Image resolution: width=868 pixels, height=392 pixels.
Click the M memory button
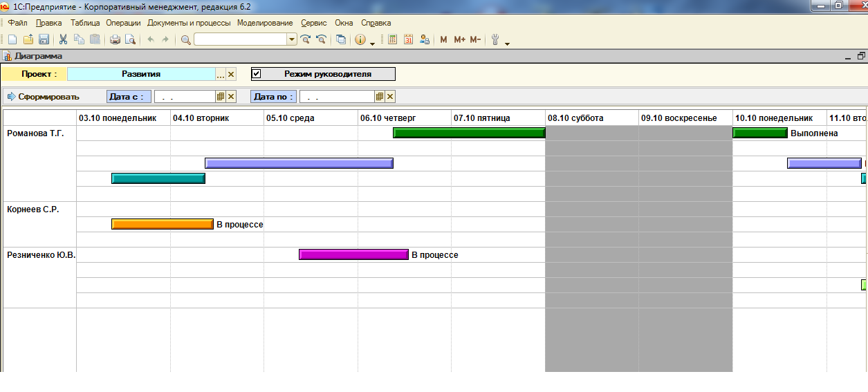click(443, 39)
